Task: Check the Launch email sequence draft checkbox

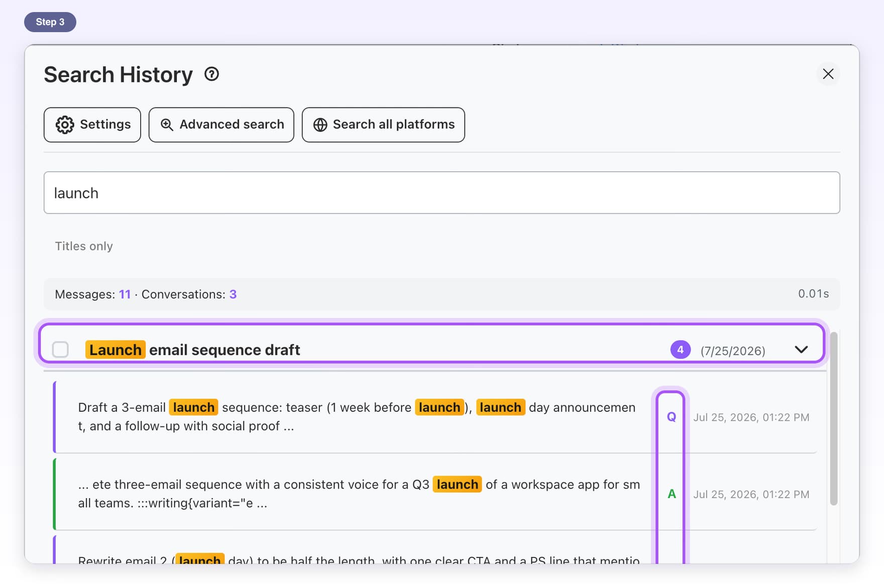Action: [x=60, y=349]
